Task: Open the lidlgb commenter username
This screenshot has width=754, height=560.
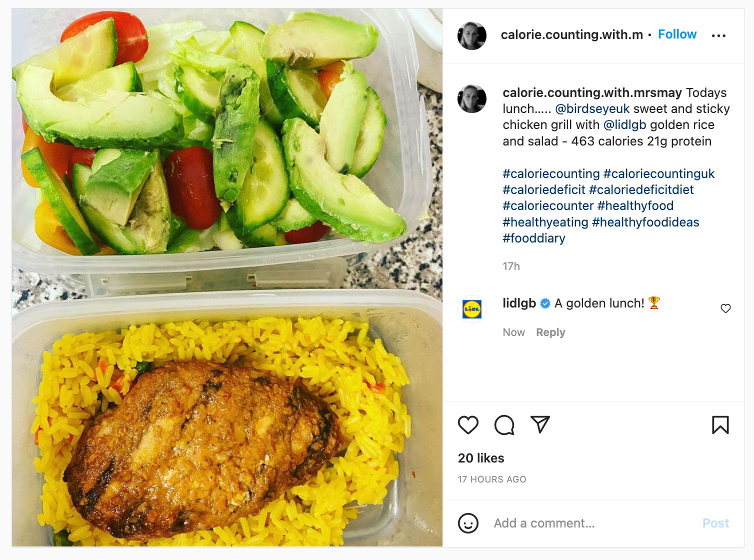Action: [x=519, y=303]
